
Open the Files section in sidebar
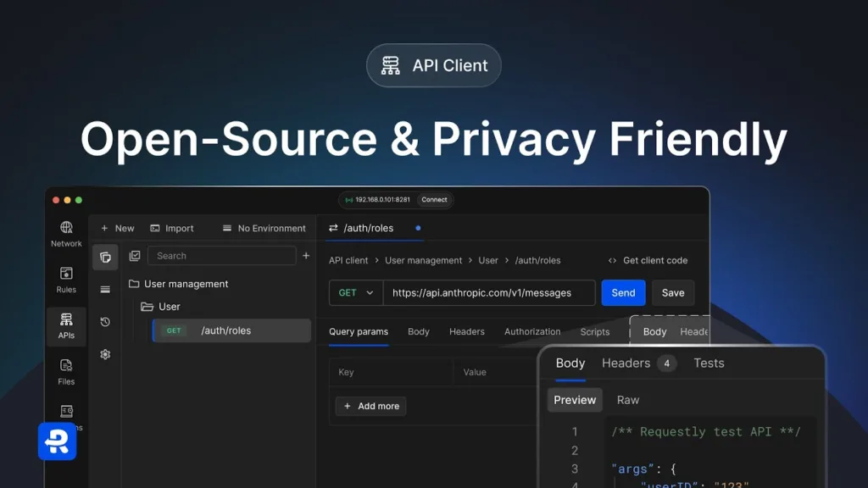(66, 372)
